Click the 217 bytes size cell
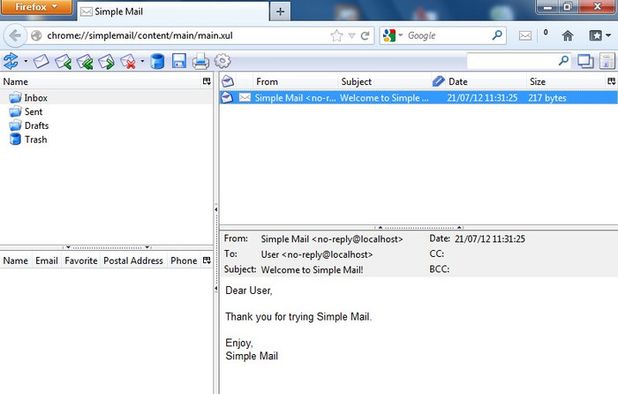This screenshot has width=618, height=394. point(547,98)
